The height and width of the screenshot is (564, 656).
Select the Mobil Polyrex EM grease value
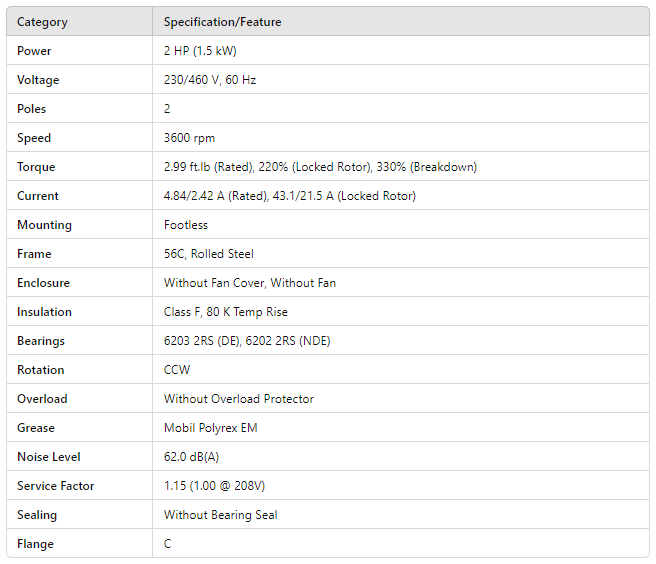tap(211, 428)
